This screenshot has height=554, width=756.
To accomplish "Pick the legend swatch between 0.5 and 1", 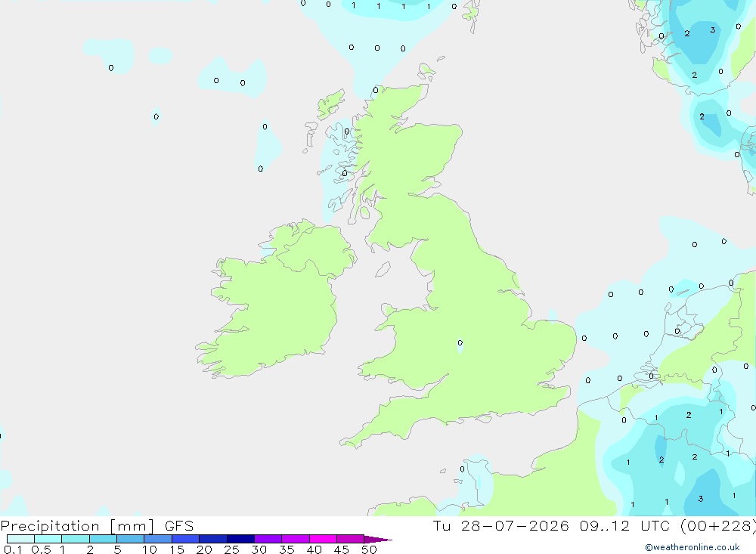I will pos(48,539).
